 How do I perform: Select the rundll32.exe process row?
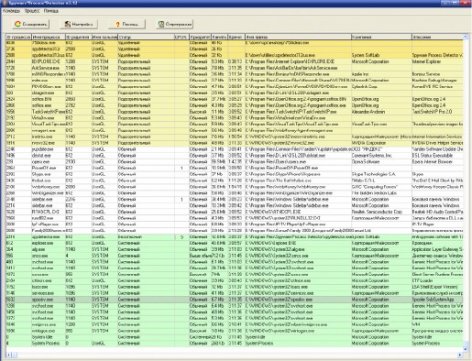tap(234, 218)
